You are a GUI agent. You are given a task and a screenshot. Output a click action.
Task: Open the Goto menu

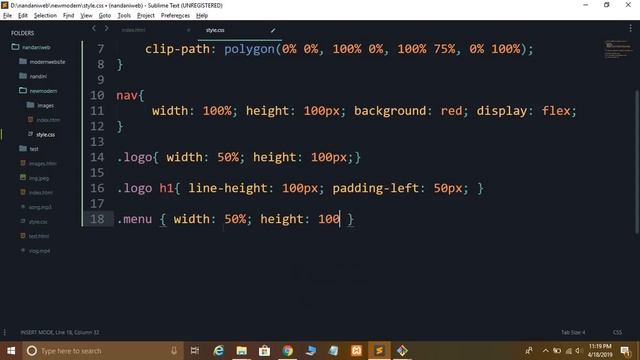click(x=104, y=16)
